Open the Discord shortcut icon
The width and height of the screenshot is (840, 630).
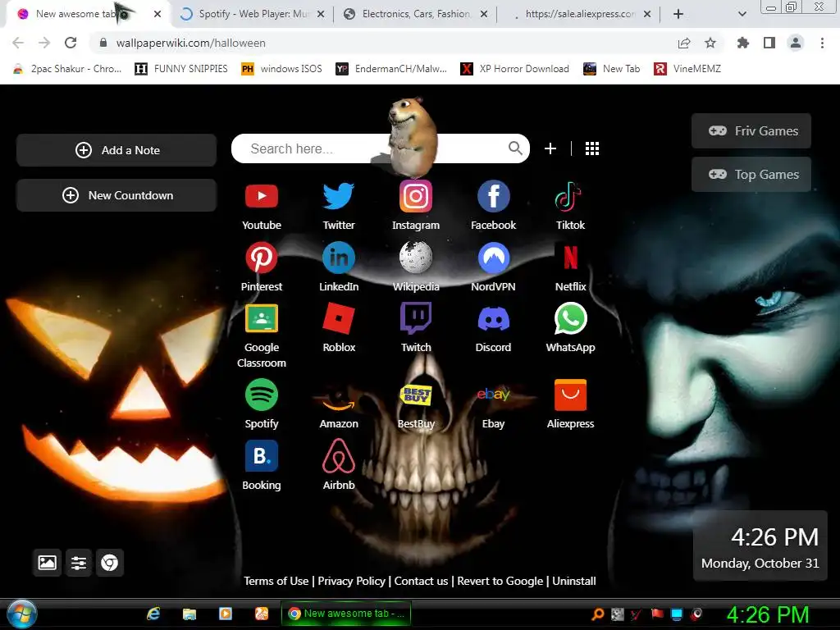(493, 318)
